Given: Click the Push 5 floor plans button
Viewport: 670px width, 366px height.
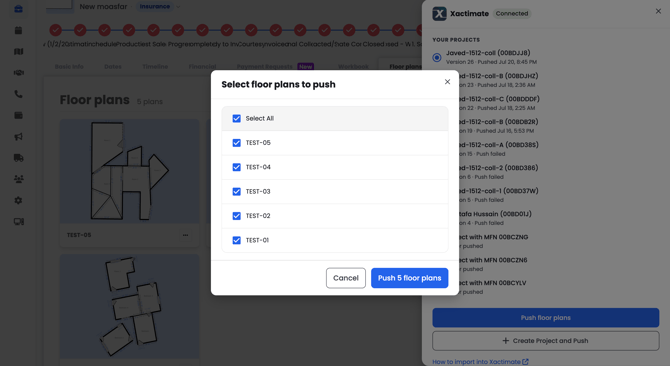Looking at the screenshot, I should click(409, 278).
